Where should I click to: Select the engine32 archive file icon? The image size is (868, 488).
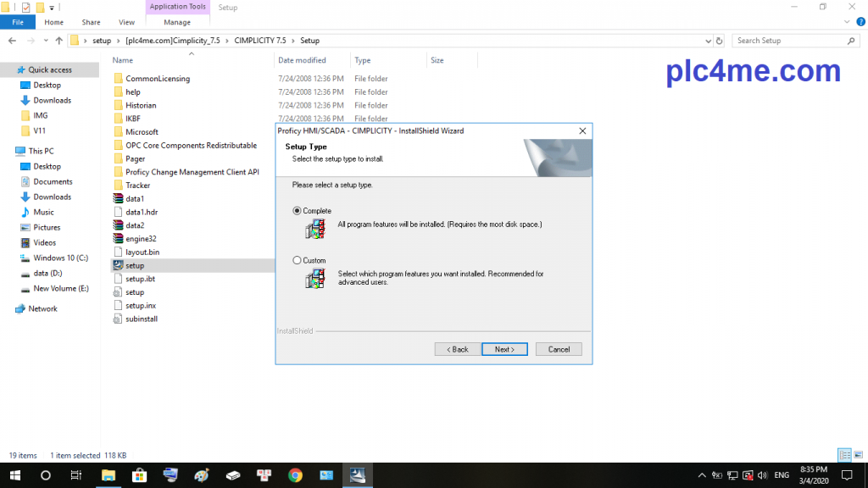(x=119, y=239)
